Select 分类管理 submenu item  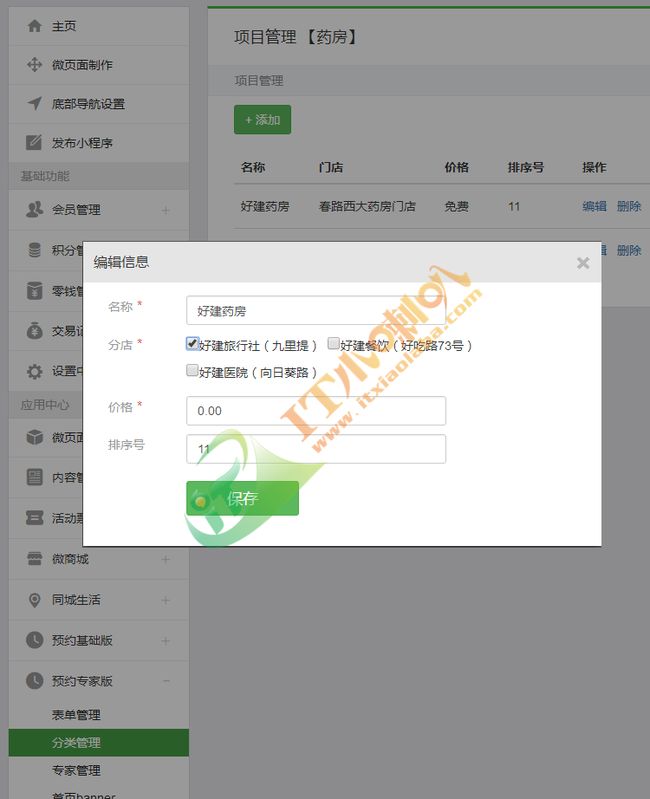[x=99, y=742]
